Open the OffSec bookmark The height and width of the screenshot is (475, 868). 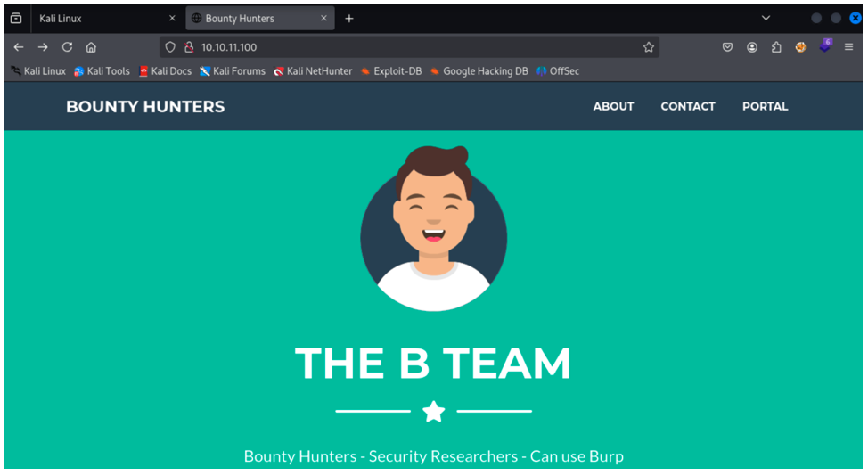(558, 71)
